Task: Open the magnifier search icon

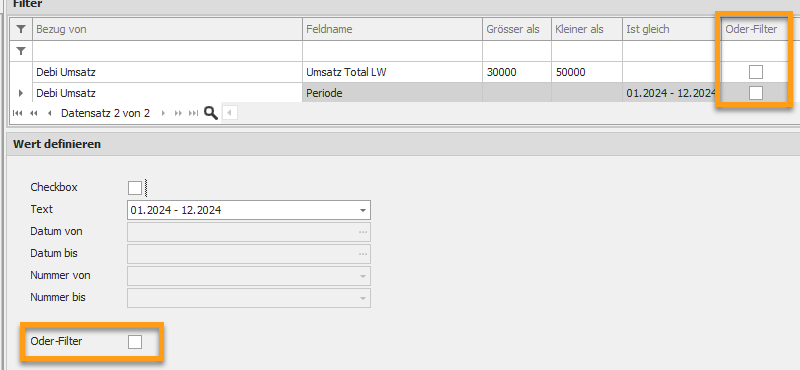Action: [211, 113]
